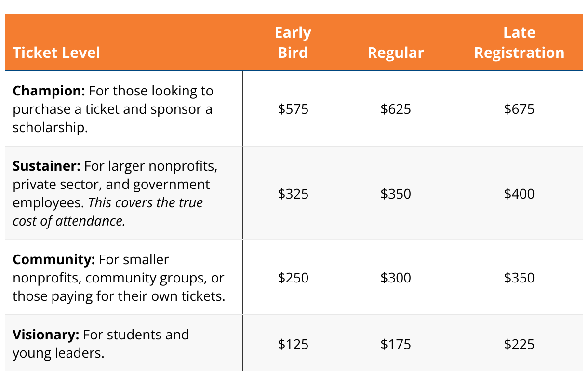Select the Champion ticket level description
Viewport: 588px width, 376px height.
[113, 109]
